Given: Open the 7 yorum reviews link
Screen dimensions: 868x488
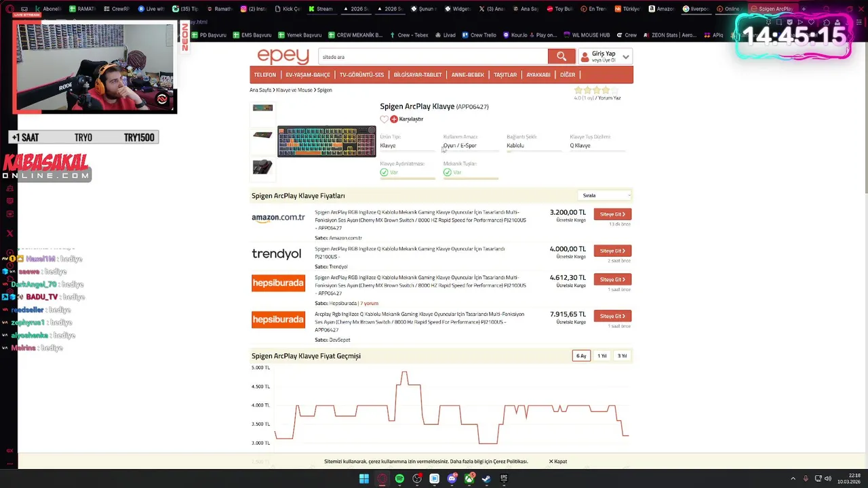Looking at the screenshot, I should point(370,303).
